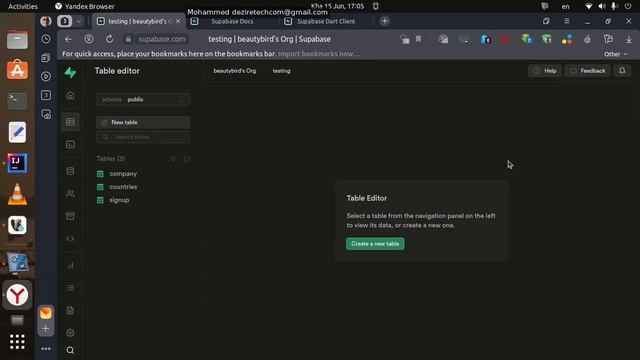This screenshot has width=640, height=360.
Task: Open the SQL editor sidebar icon
Action: (x=70, y=144)
